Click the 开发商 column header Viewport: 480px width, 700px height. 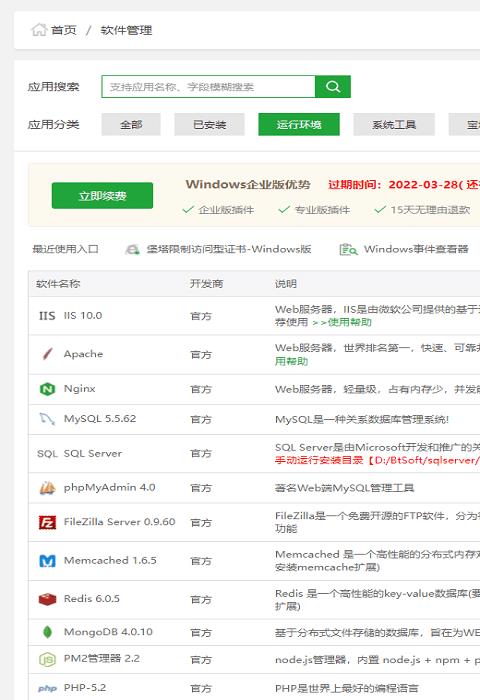[x=206, y=283]
